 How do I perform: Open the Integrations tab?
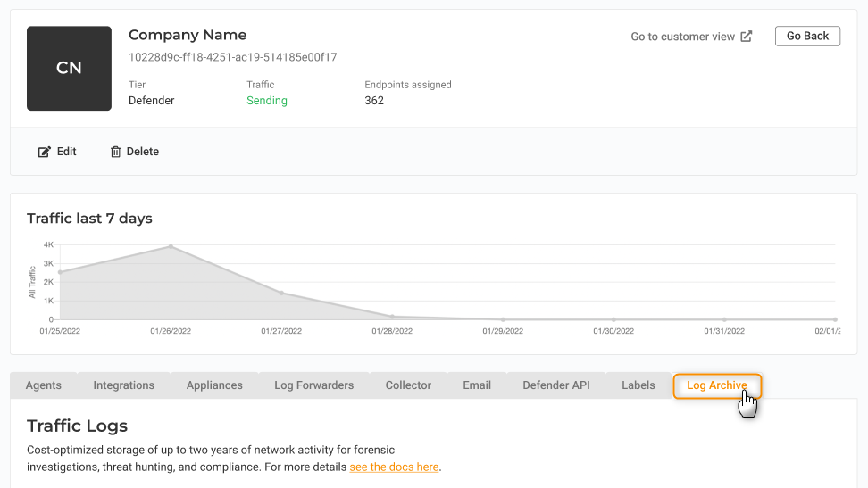pyautogui.click(x=124, y=385)
